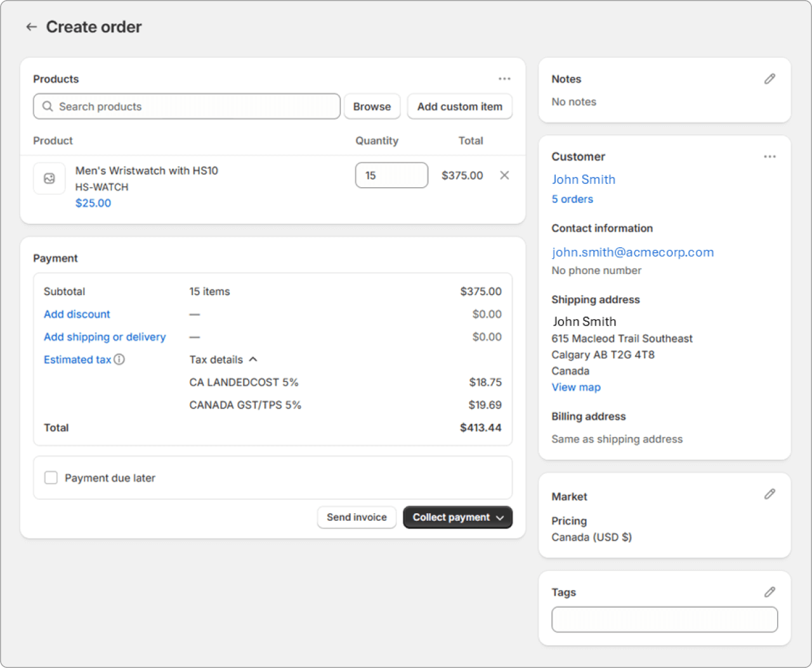Screen dimensions: 812x668
Task: Edit Tags with the pencil icon
Action: (769, 592)
